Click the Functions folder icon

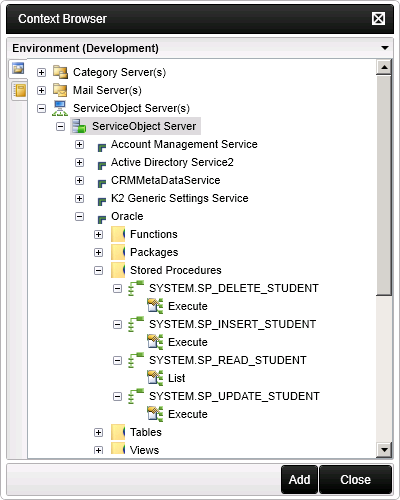coord(118,234)
